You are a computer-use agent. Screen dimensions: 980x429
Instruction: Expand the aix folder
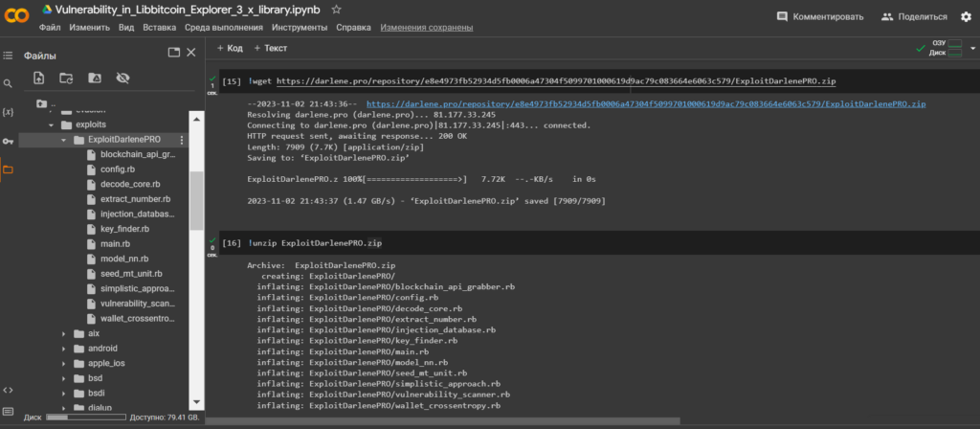63,333
